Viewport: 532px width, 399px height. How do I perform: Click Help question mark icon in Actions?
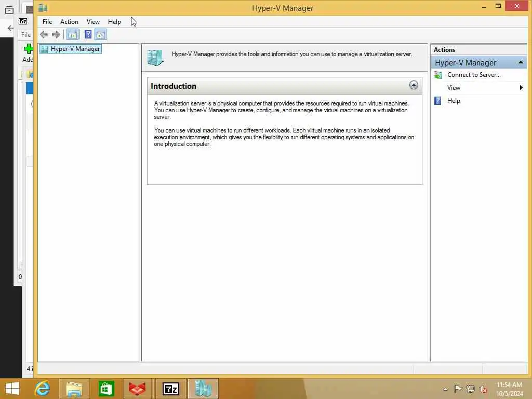click(437, 101)
